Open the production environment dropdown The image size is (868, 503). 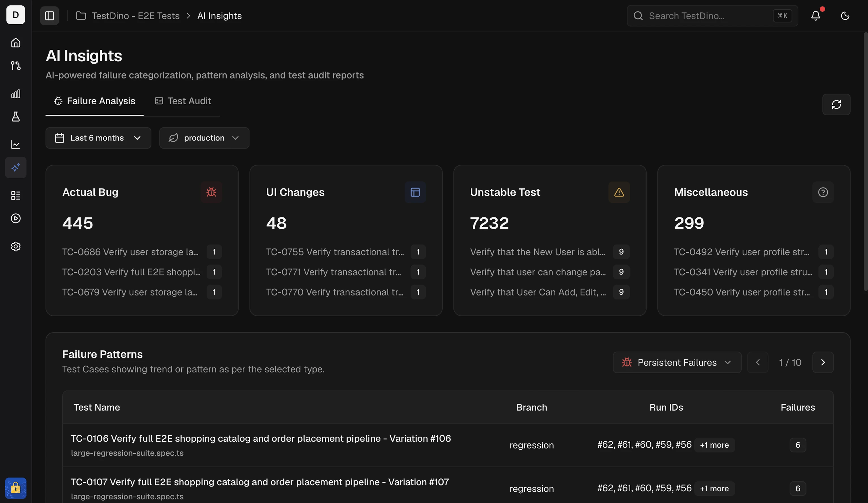click(204, 138)
